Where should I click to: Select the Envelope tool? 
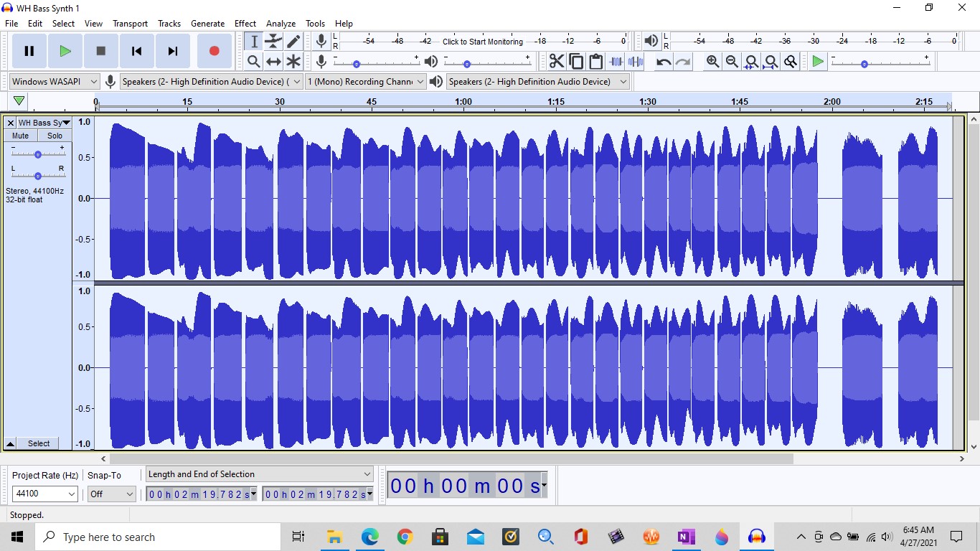point(273,42)
